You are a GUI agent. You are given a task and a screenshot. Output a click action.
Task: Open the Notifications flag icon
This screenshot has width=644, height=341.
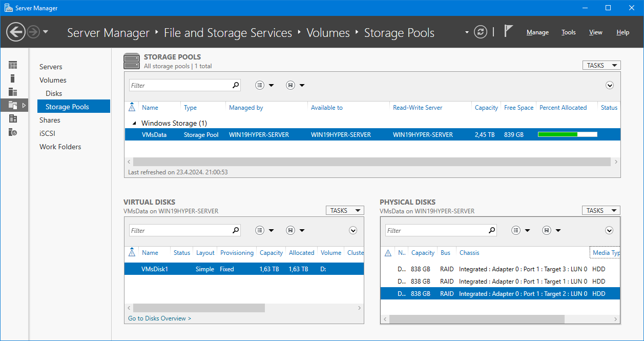pos(508,31)
